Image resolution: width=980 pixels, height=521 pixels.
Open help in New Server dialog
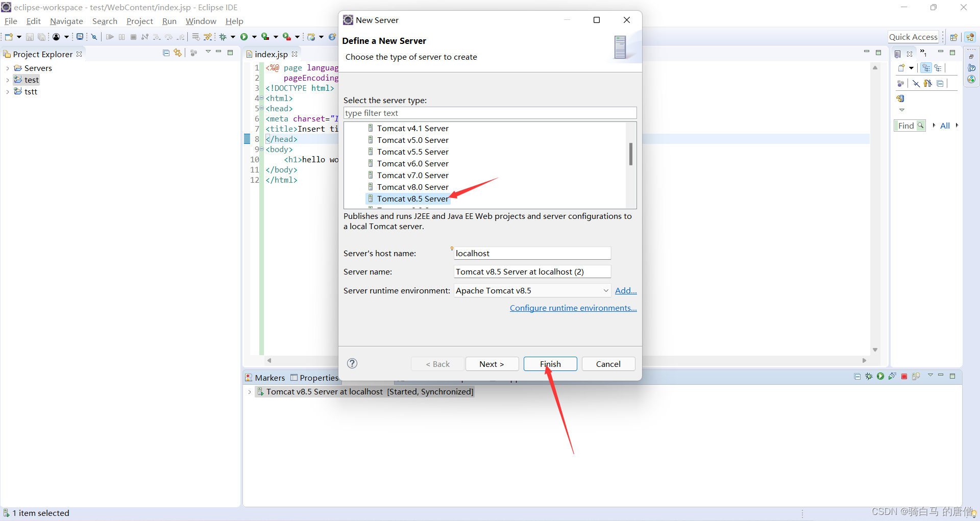pos(352,363)
